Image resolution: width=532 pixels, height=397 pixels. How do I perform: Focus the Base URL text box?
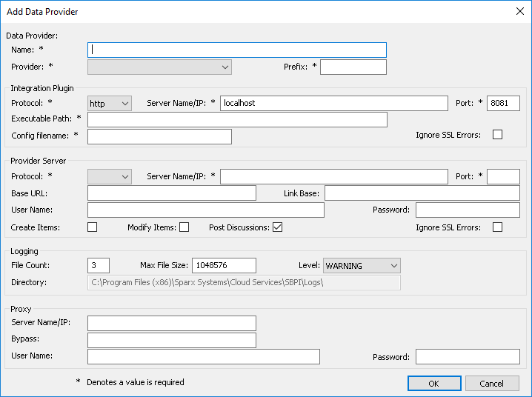[x=171, y=193]
